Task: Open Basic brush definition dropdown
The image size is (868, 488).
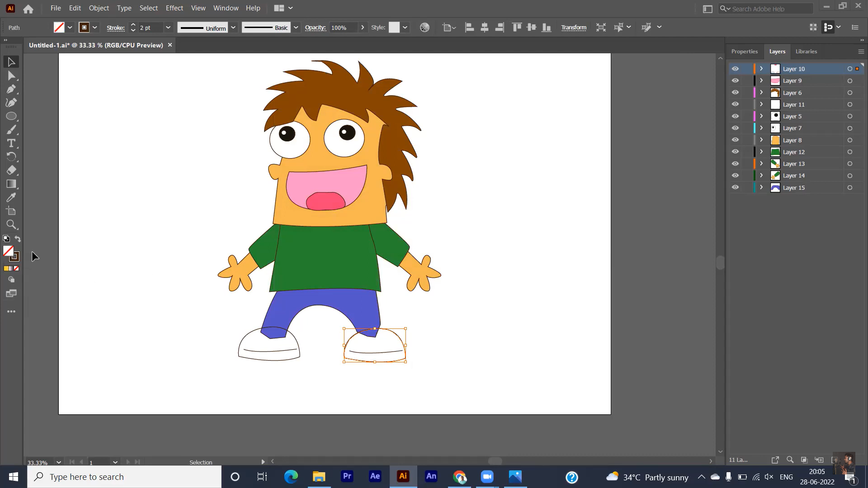Action: click(x=296, y=28)
